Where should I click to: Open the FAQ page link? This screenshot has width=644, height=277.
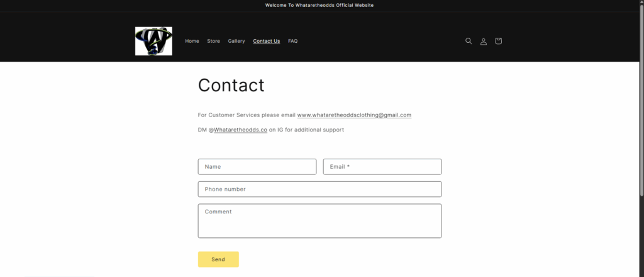coord(293,41)
